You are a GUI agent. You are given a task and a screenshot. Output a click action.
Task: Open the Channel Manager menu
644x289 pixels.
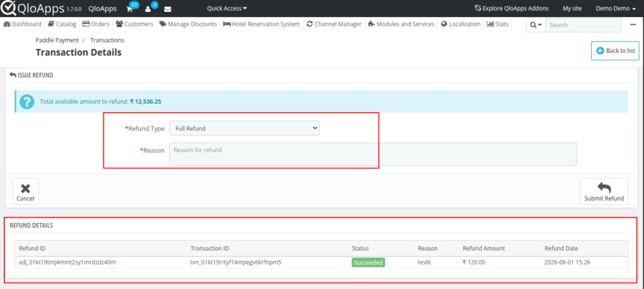coord(334,25)
